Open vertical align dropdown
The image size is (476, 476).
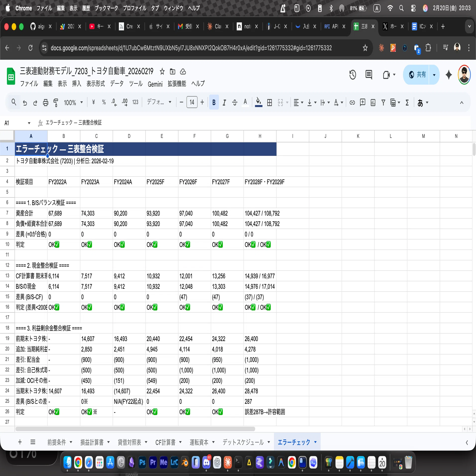pos(312,102)
